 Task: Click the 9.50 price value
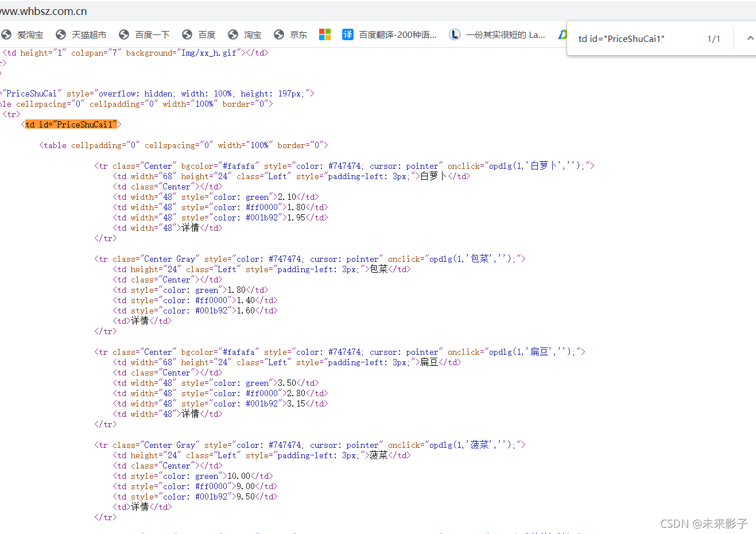coord(246,497)
